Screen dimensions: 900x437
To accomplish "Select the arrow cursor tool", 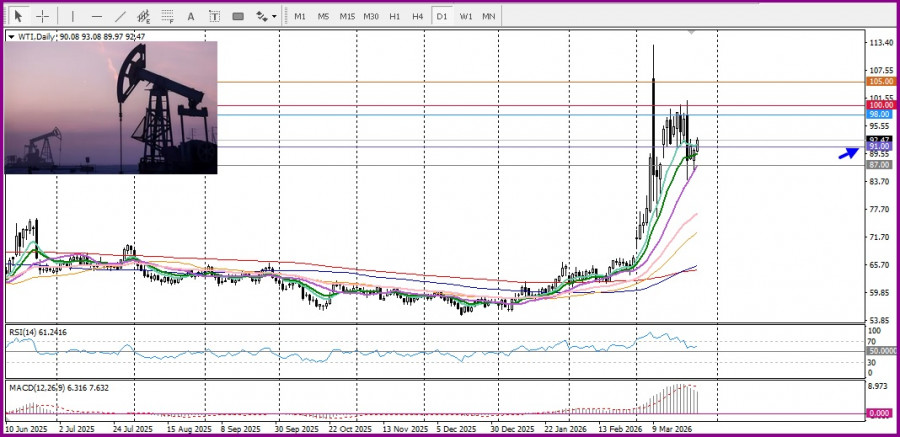I will click(18, 16).
